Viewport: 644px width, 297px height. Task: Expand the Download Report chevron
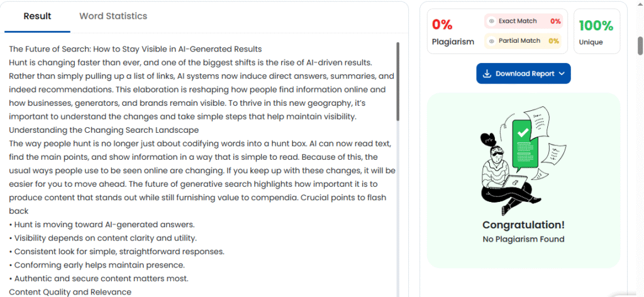tap(562, 74)
